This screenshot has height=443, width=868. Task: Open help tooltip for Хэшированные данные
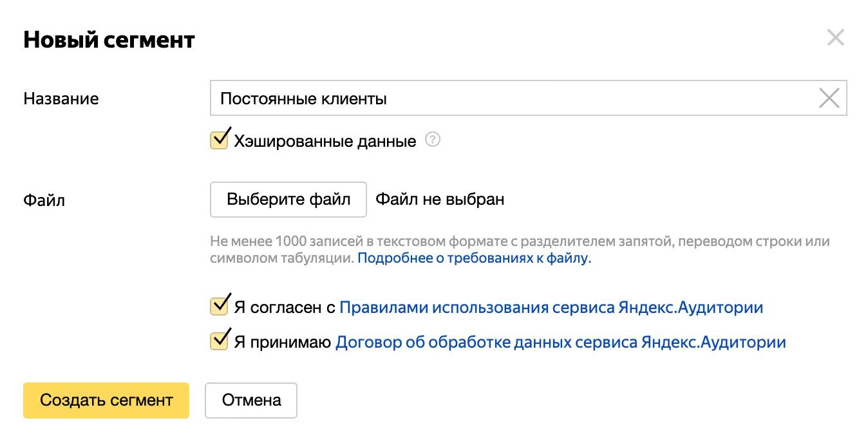[x=433, y=139]
